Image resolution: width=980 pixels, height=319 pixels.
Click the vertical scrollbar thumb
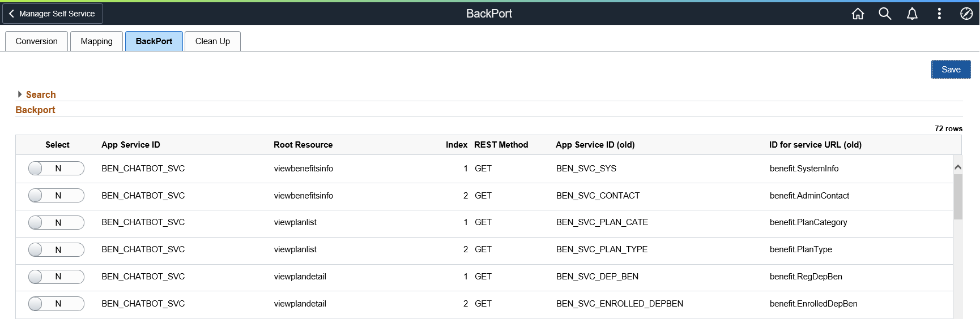coord(958,197)
